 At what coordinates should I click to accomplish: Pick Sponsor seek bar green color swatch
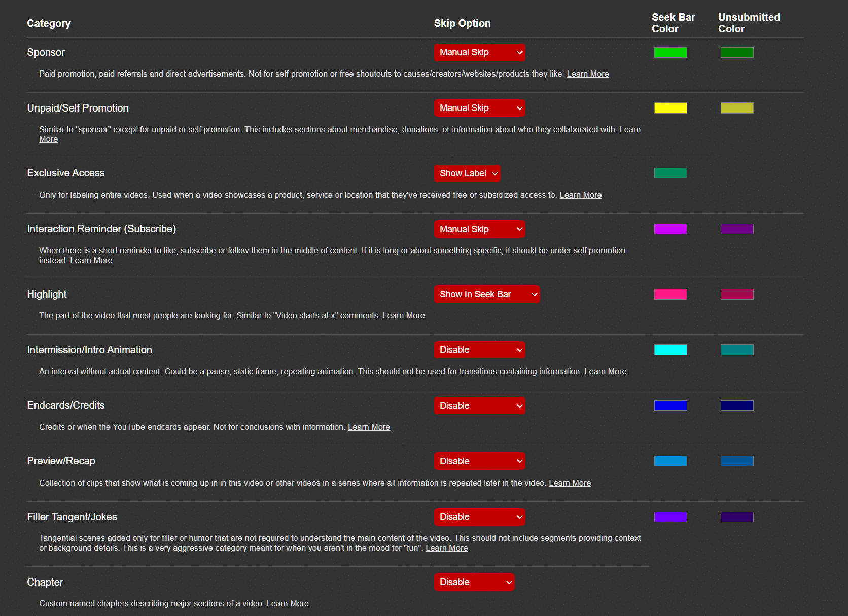coord(670,52)
